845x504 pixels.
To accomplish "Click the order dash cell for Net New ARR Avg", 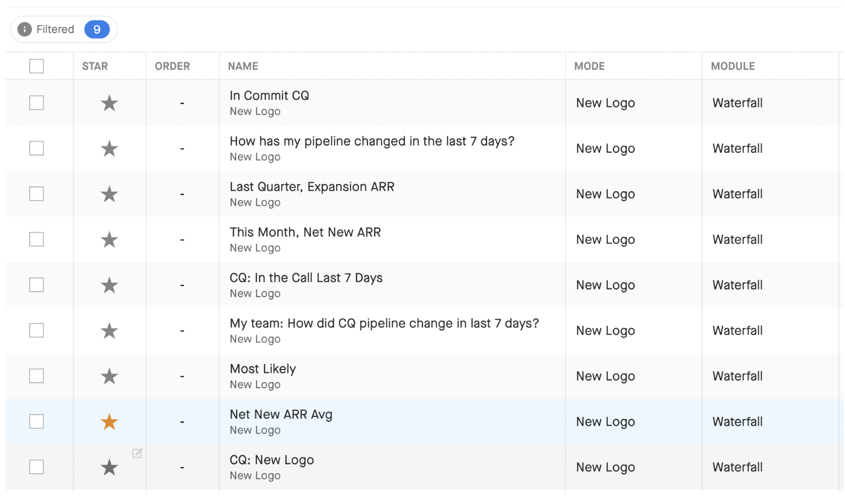I will pyautogui.click(x=182, y=422).
